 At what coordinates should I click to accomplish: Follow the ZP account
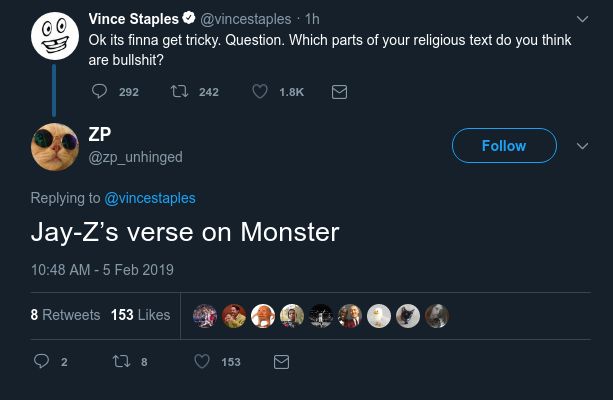click(504, 146)
